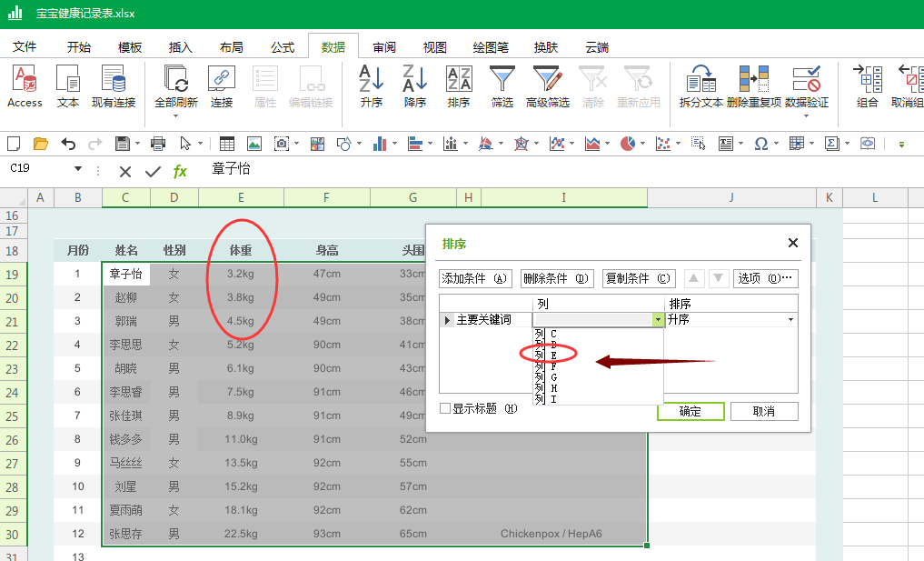Expand the quick toolbar customize arrow
The image size is (924, 561).
(x=901, y=144)
